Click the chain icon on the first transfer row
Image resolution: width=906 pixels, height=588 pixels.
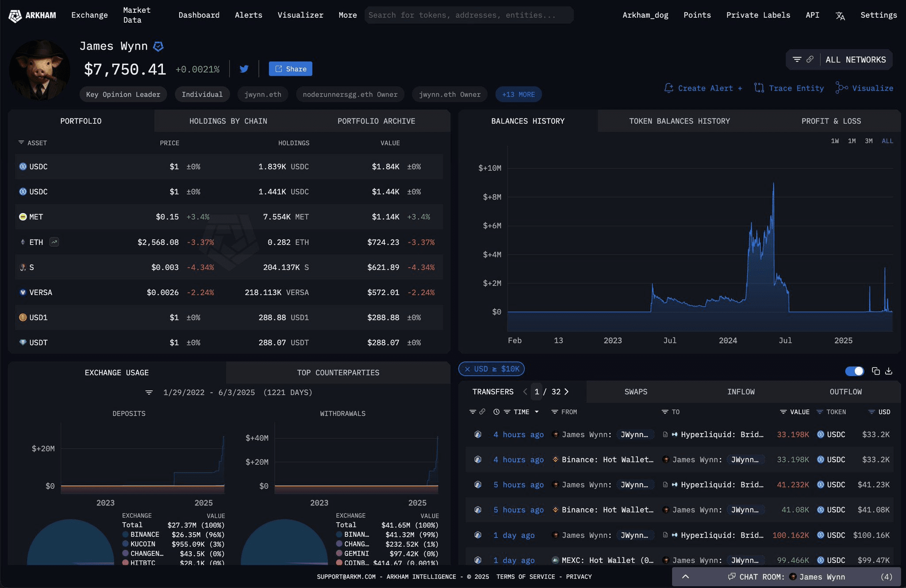[x=478, y=434]
